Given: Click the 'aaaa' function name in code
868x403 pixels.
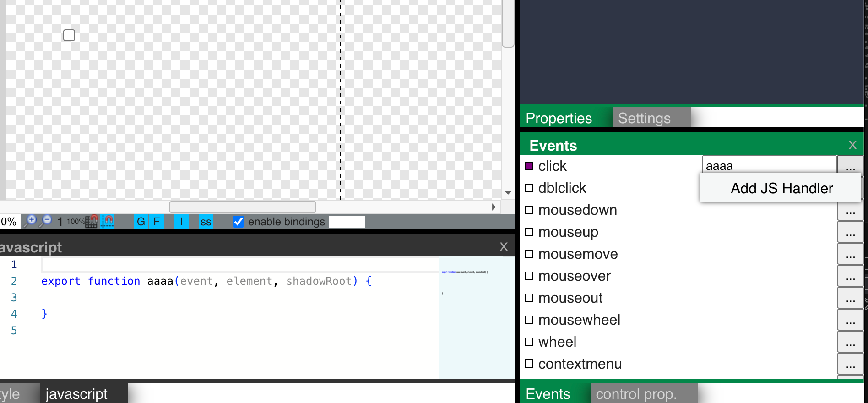Looking at the screenshot, I should 160,281.
